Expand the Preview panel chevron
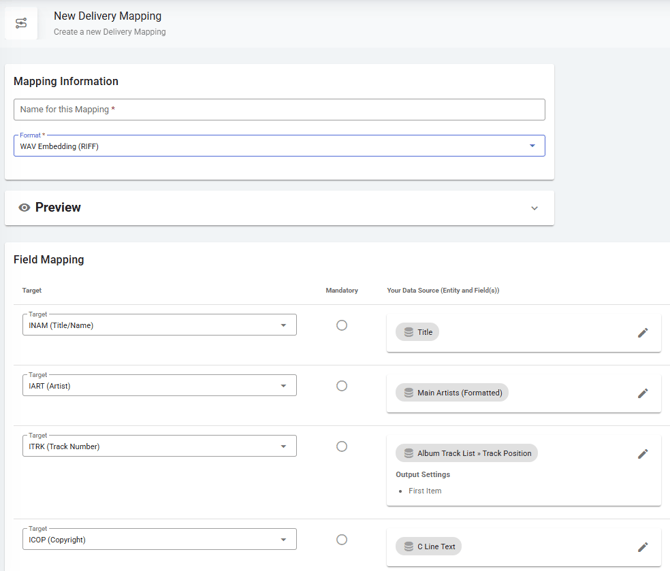 tap(534, 208)
